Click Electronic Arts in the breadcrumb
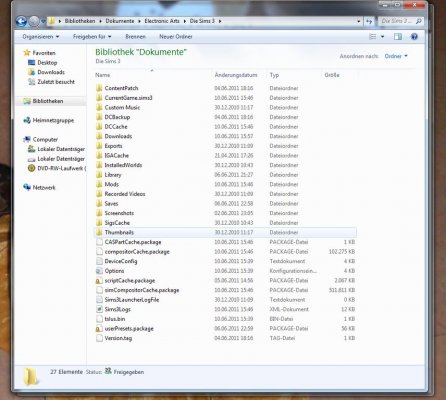This screenshot has height=400, width=446. [162, 21]
